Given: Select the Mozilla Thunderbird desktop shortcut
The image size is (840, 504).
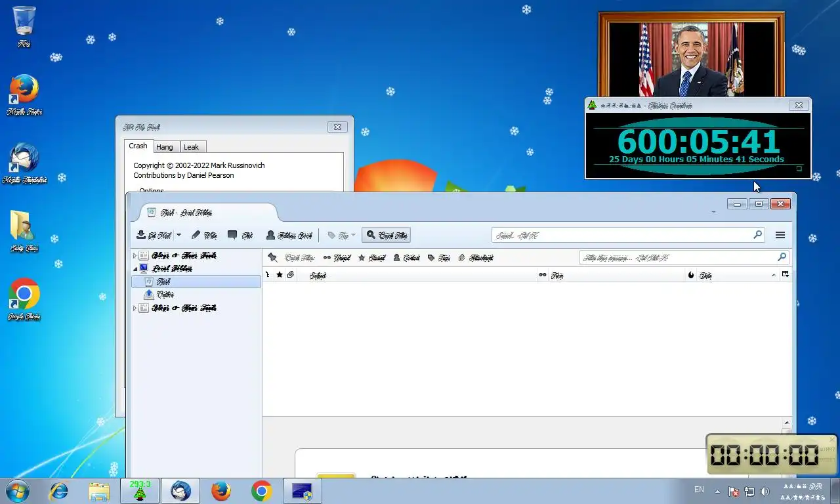Looking at the screenshot, I should pyautogui.click(x=24, y=163).
